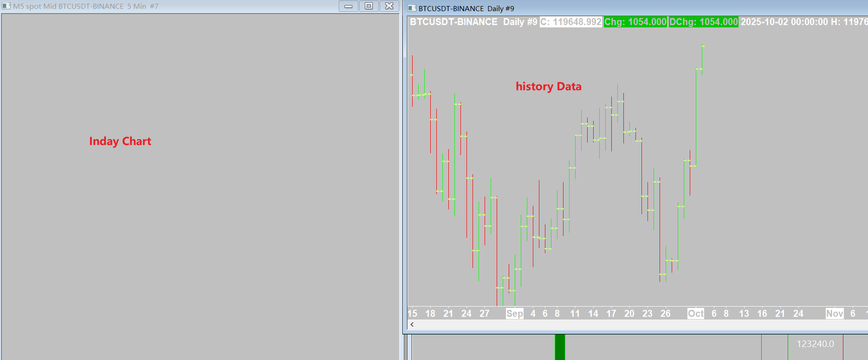Click the 17 date label on the time axis
This screenshot has width=868, height=360.
(x=611, y=314)
